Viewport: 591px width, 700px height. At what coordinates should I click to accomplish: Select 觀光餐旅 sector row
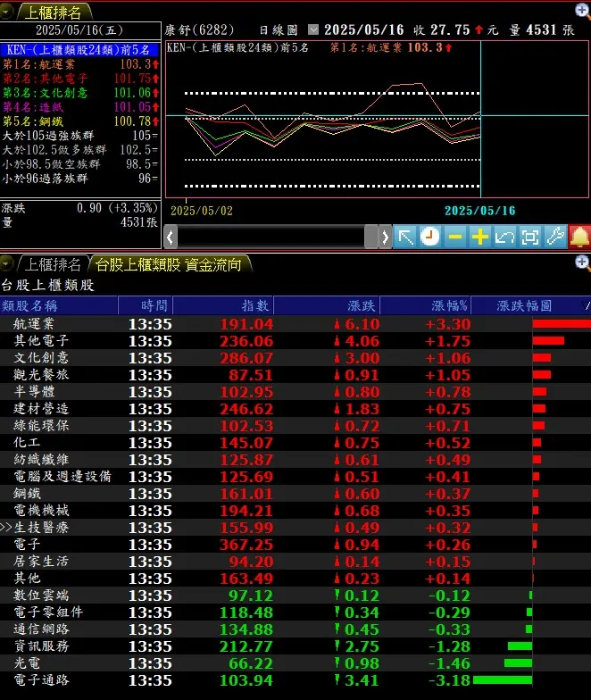[x=295, y=375]
